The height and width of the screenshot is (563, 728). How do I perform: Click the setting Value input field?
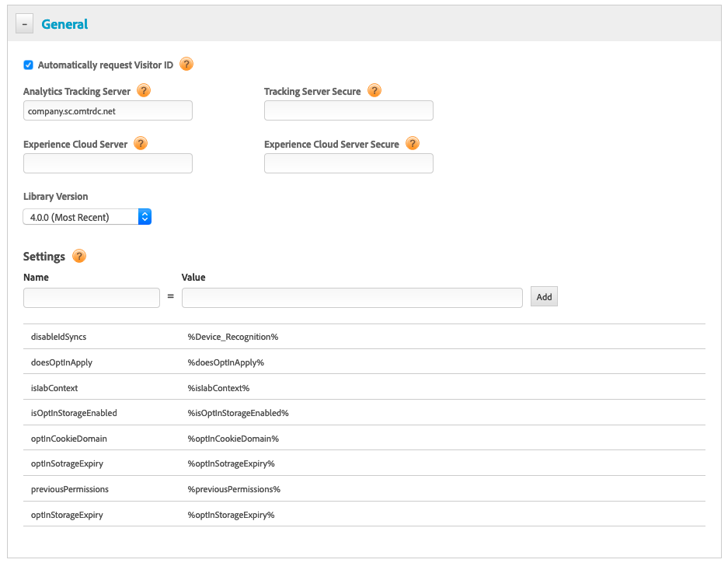coord(352,298)
